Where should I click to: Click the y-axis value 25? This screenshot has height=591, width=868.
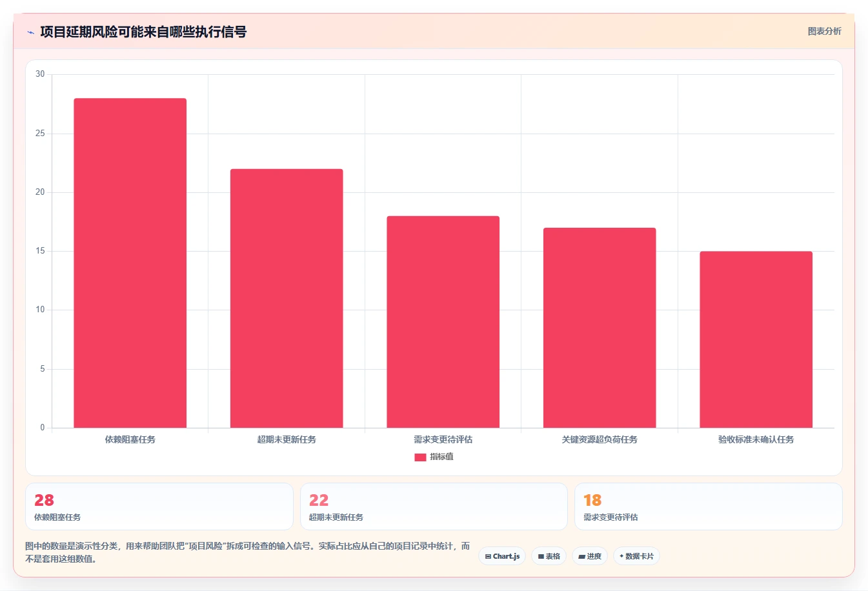(x=40, y=134)
